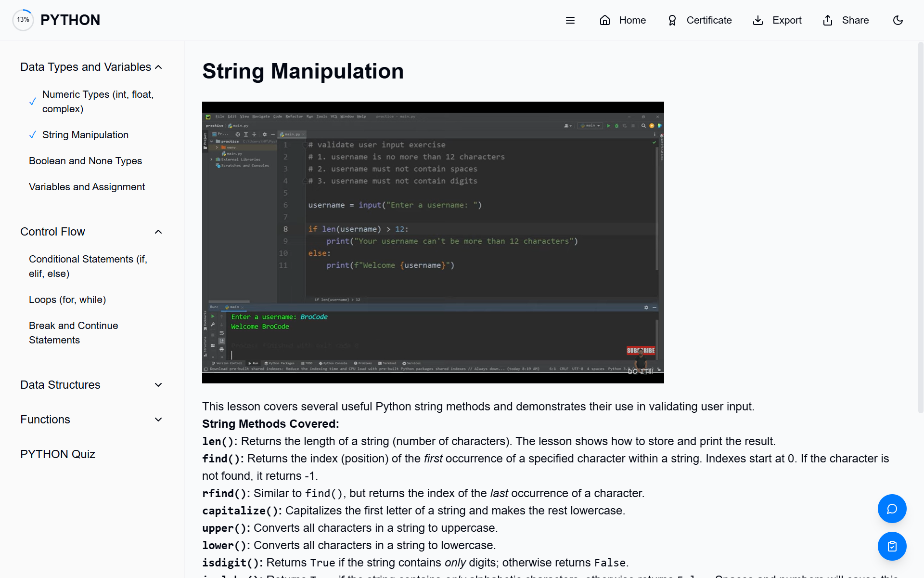Open Loops (for, while) lesson
Image resolution: width=924 pixels, height=578 pixels.
(x=67, y=300)
